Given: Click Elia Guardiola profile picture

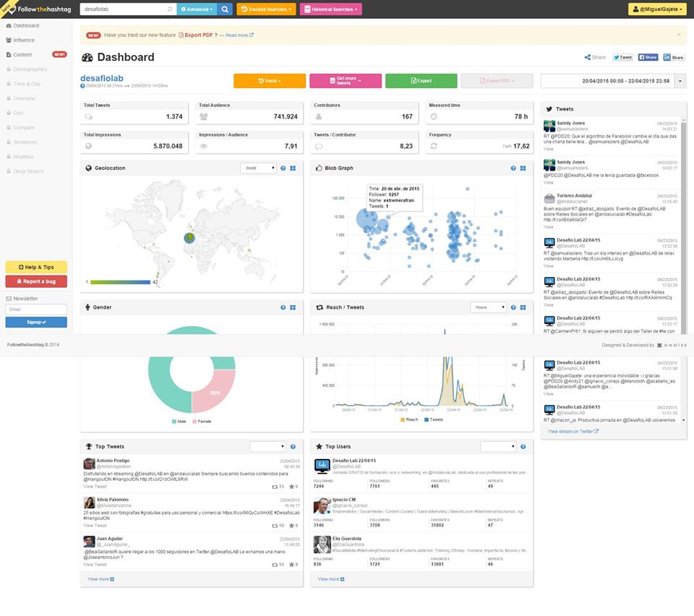Looking at the screenshot, I should [322, 544].
